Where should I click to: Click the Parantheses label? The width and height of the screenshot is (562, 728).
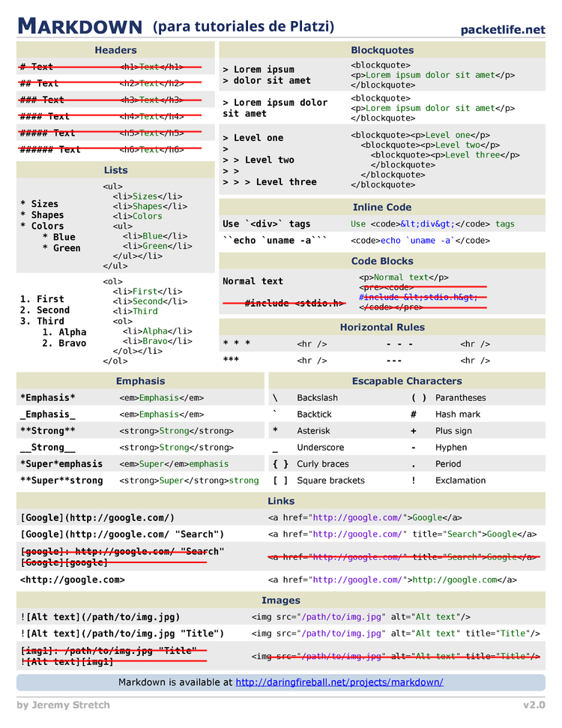click(x=460, y=397)
